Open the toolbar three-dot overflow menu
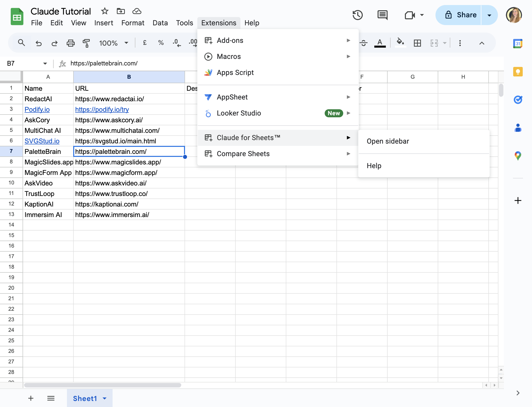This screenshot has width=532, height=407. point(460,43)
